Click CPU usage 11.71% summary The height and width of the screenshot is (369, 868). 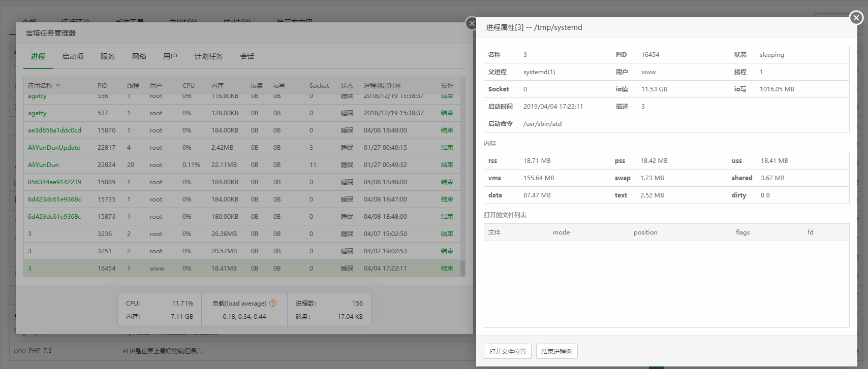[x=182, y=303]
